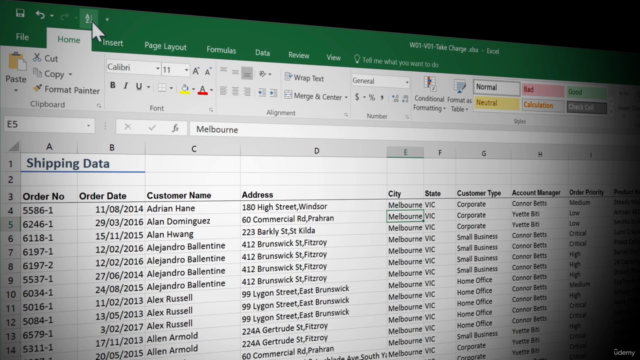The image size is (640, 360).
Task: Click the Tell me what you want to do box
Action: click(396, 62)
